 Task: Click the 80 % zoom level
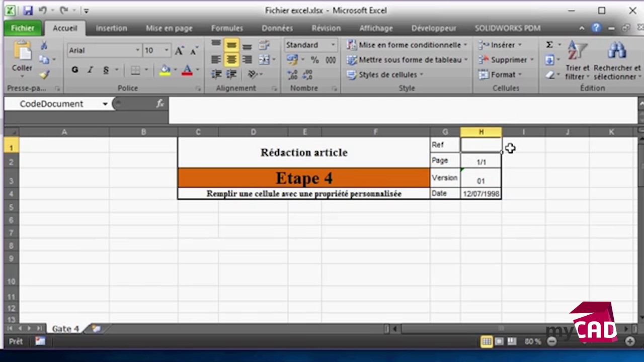click(x=533, y=341)
